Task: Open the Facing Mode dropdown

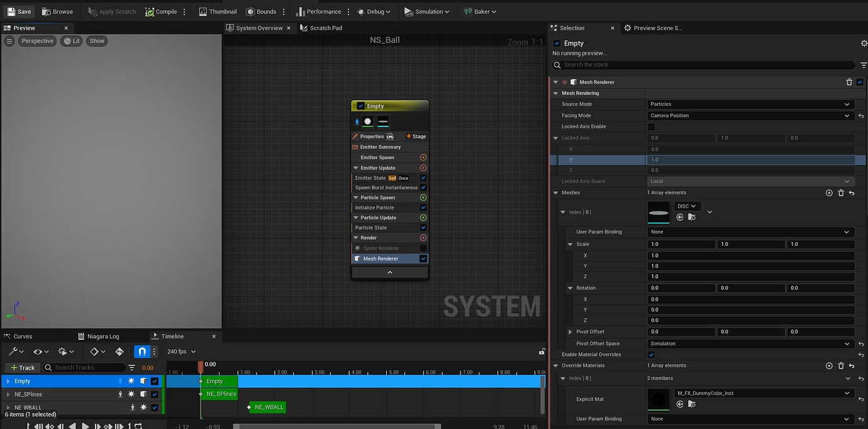Action: click(750, 116)
